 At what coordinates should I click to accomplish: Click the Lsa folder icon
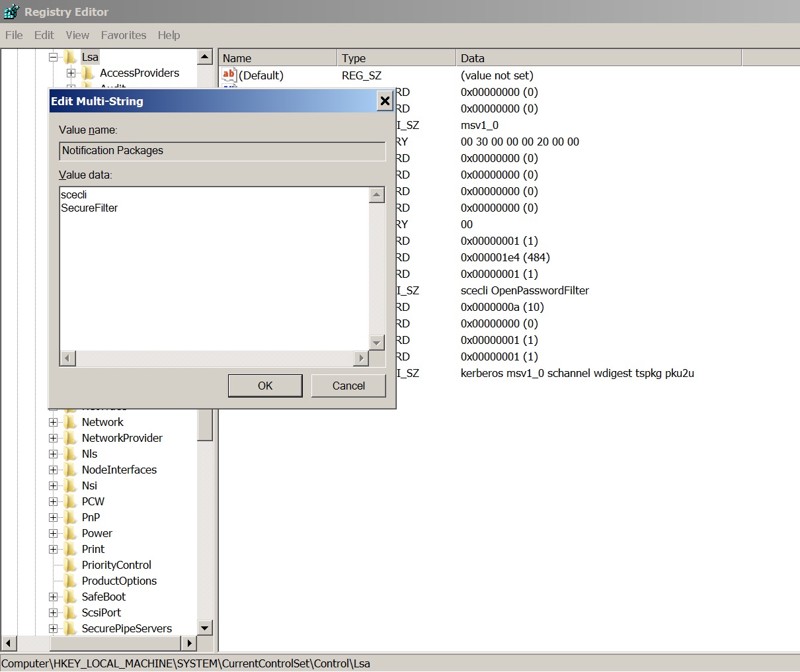click(x=71, y=58)
